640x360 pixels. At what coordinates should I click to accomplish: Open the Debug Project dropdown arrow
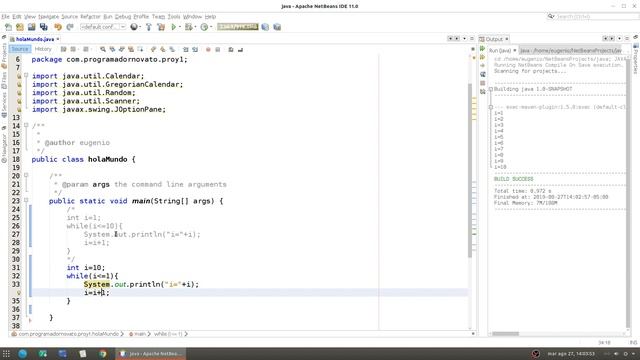click(195, 27)
